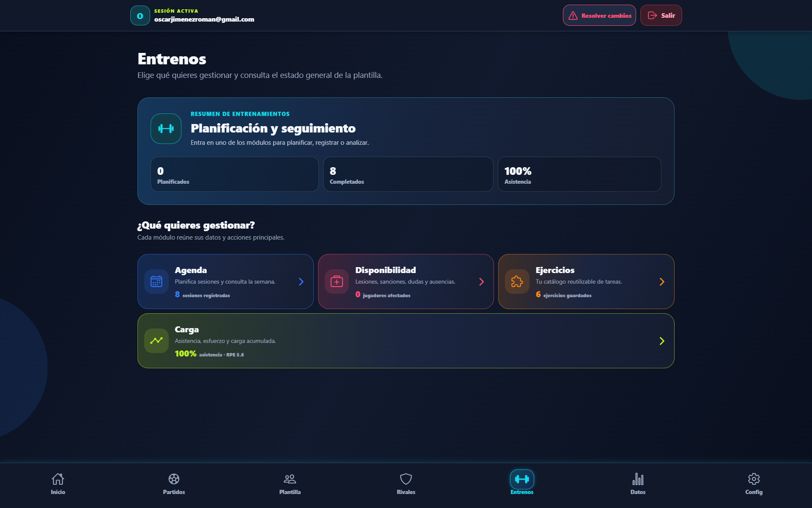
Task: Click the shield icon for Rivales
Action: [x=406, y=479]
